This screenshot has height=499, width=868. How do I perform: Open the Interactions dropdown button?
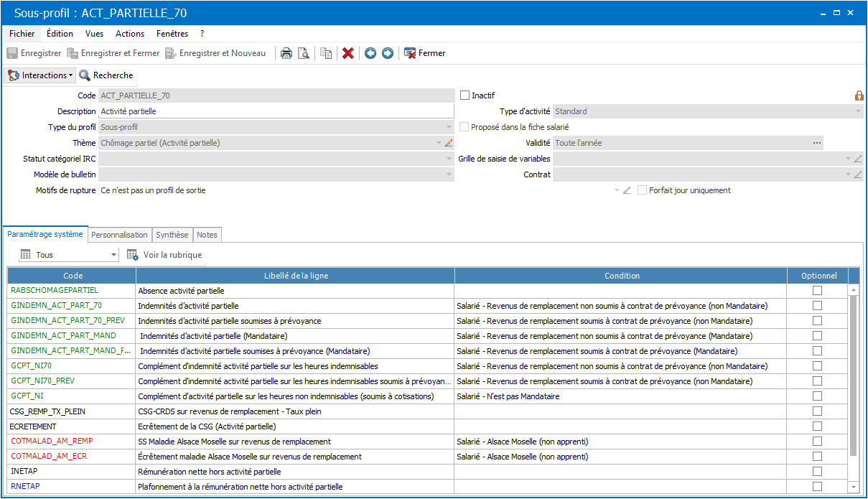[x=40, y=75]
